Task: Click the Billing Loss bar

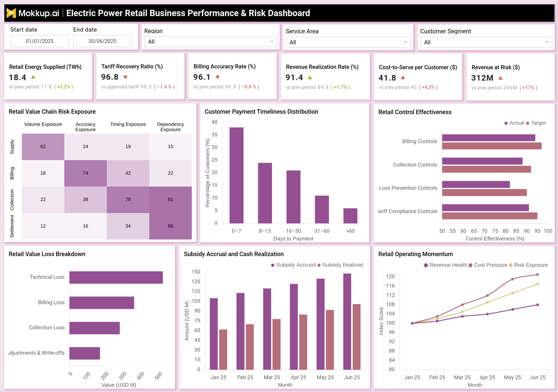Action: [102, 303]
